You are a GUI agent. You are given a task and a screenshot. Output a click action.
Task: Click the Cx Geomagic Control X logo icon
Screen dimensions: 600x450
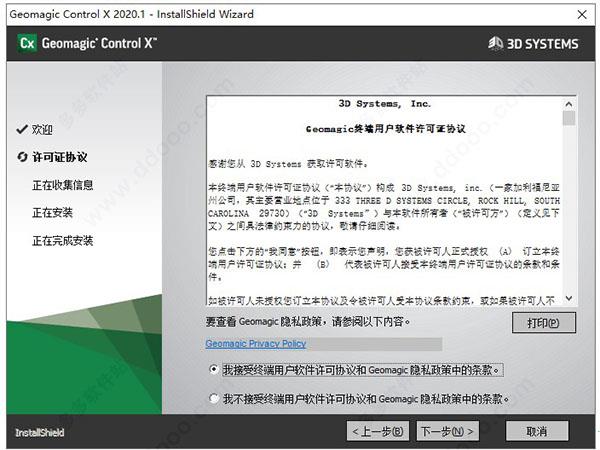pos(27,43)
